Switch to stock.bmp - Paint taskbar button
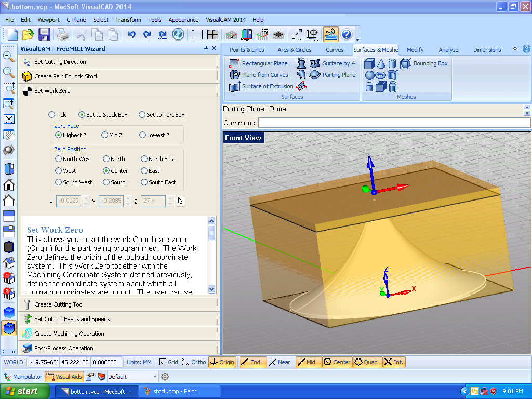The image size is (532, 399). pyautogui.click(x=179, y=391)
